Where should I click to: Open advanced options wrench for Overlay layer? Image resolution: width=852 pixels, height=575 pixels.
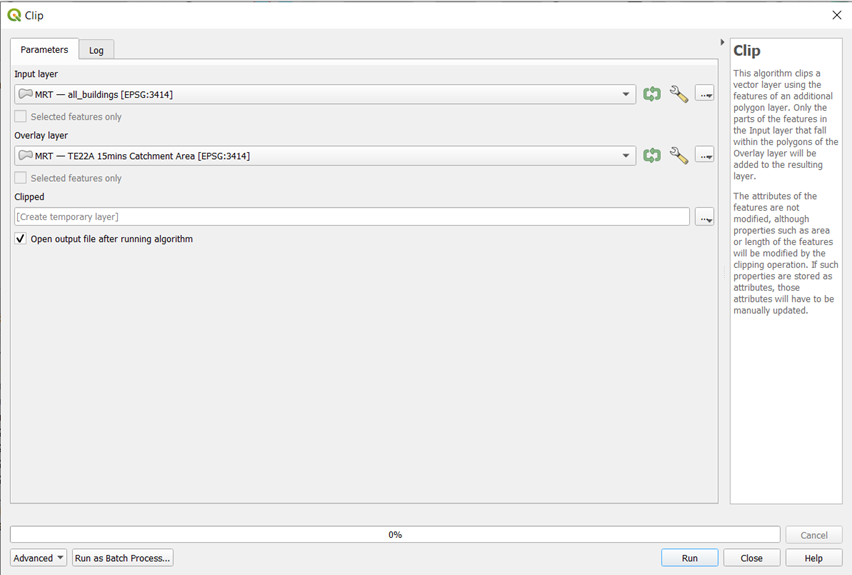678,156
